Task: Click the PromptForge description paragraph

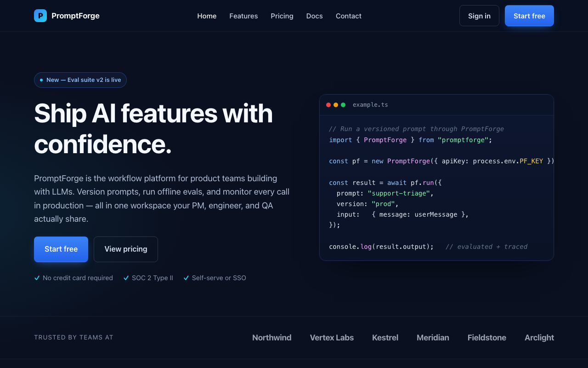Action: click(162, 199)
